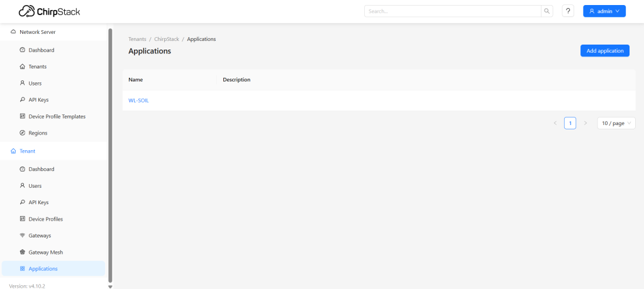The image size is (644, 289).
Task: Click inside the Search input field
Action: [453, 11]
